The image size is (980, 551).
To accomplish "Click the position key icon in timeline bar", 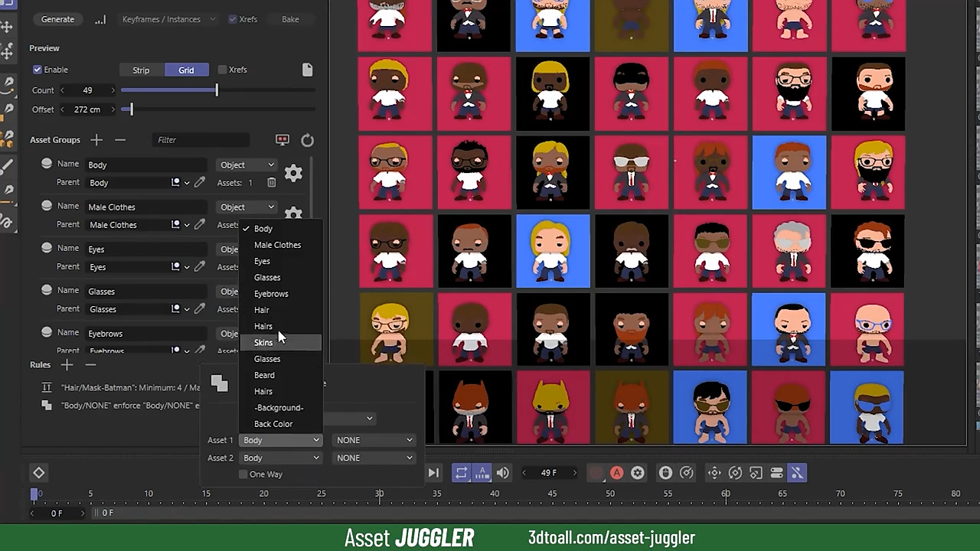I will (x=714, y=473).
